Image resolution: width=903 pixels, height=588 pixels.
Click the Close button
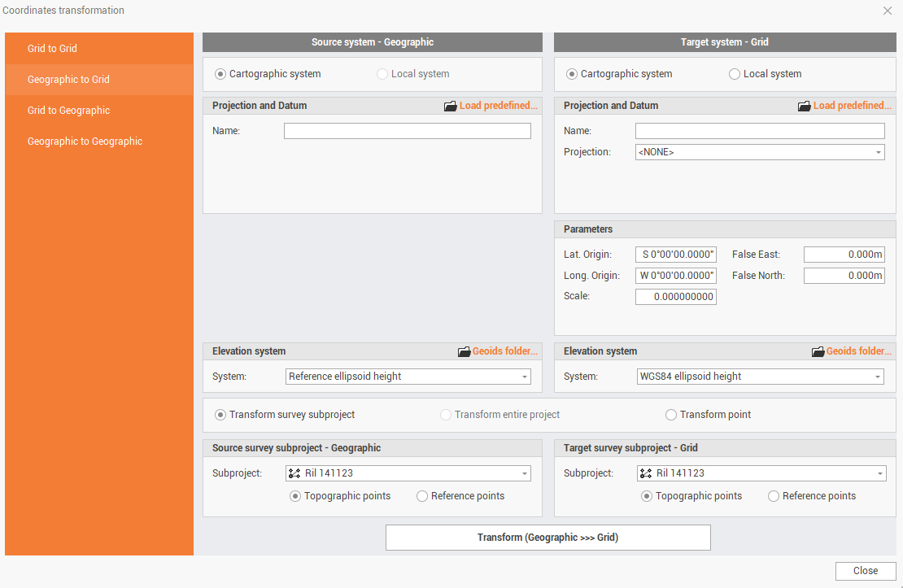tap(865, 571)
